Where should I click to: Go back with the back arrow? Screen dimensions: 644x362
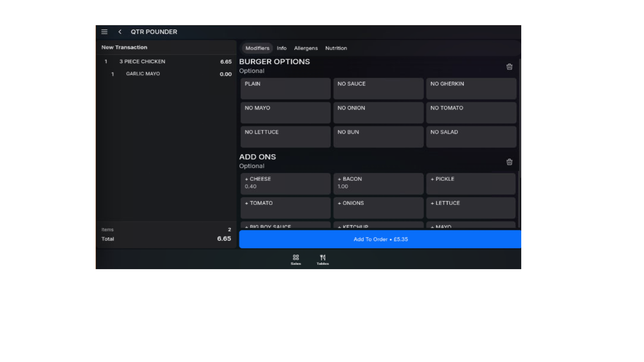pos(120,32)
